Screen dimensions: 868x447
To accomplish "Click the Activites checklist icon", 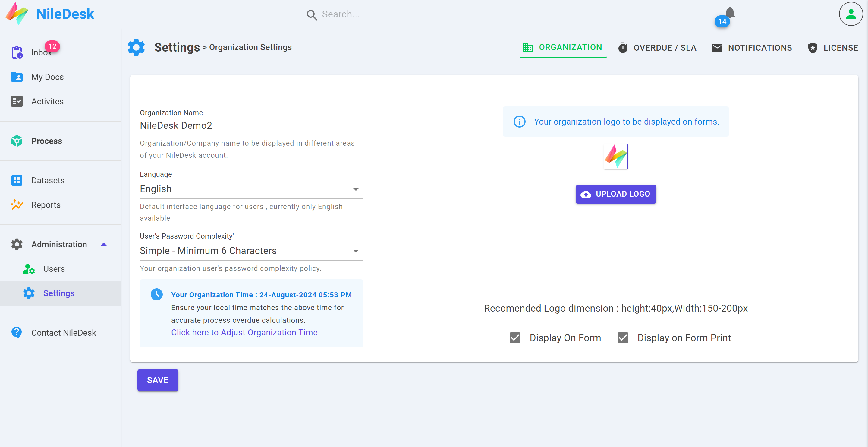I will click(17, 101).
